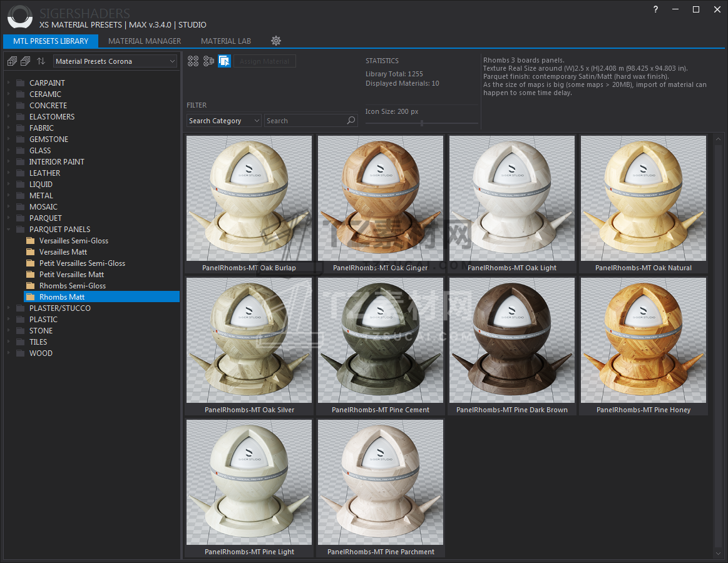Open the Material Lab tab
Screen dimensions: 728x563
pyautogui.click(x=226, y=41)
